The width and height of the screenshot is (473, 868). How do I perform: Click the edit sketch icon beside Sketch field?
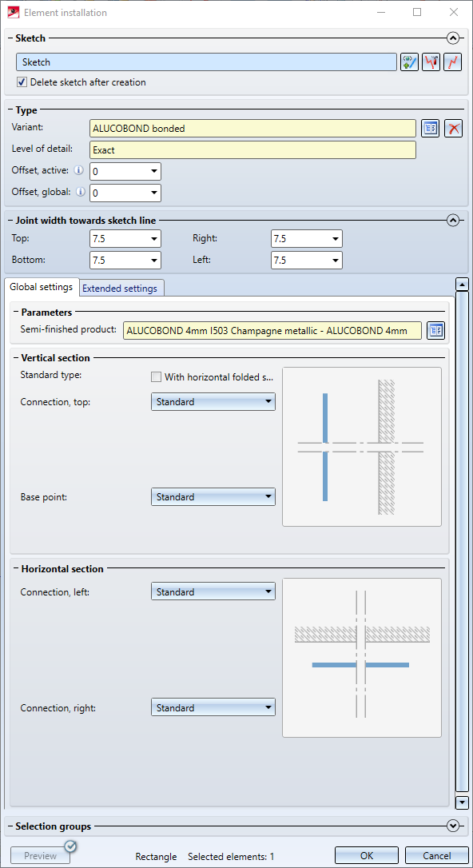pyautogui.click(x=431, y=62)
